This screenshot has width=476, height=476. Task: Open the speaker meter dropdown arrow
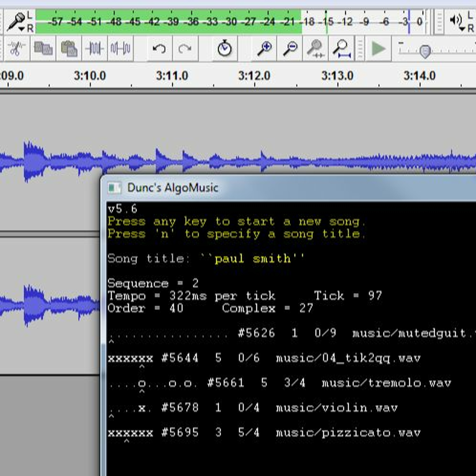pyautogui.click(x=462, y=29)
